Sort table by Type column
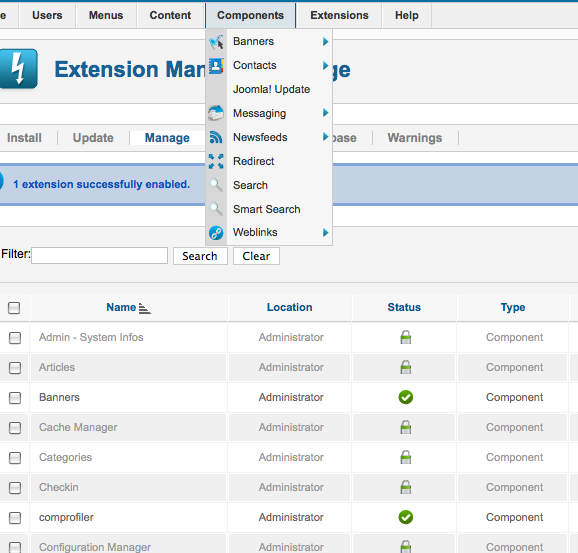 tap(513, 307)
